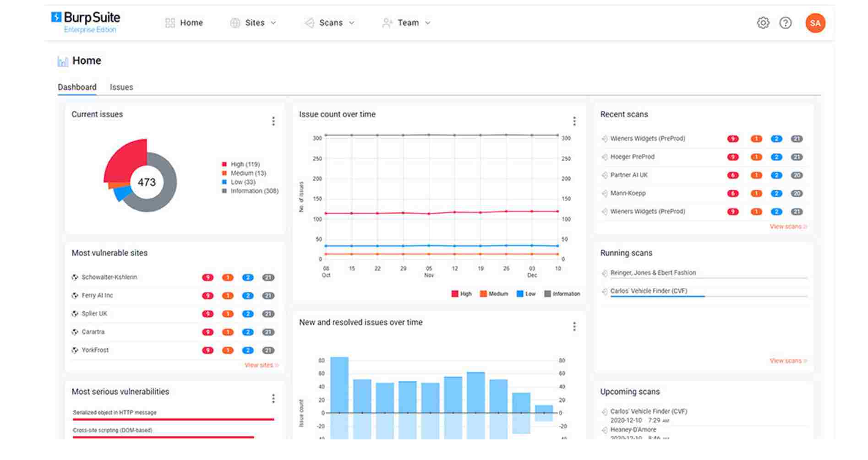Open the Ferry AI Inc site
The height and width of the screenshot is (460, 868).
click(97, 296)
